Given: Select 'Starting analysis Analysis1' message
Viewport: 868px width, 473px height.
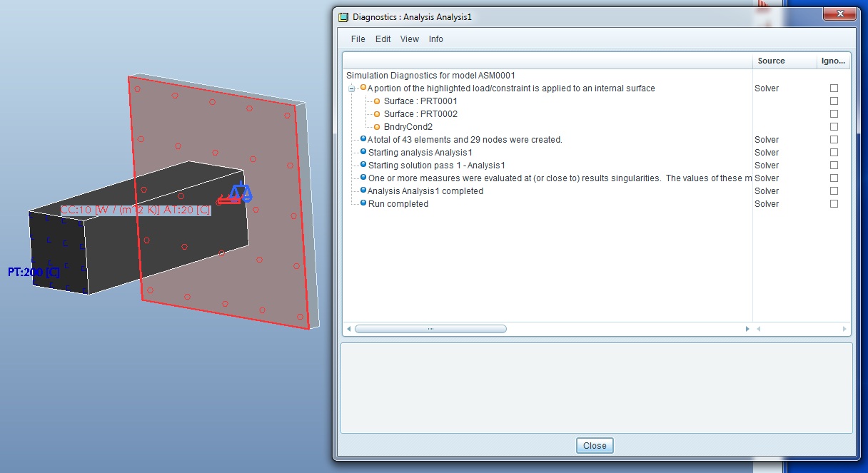Looking at the screenshot, I should [420, 153].
